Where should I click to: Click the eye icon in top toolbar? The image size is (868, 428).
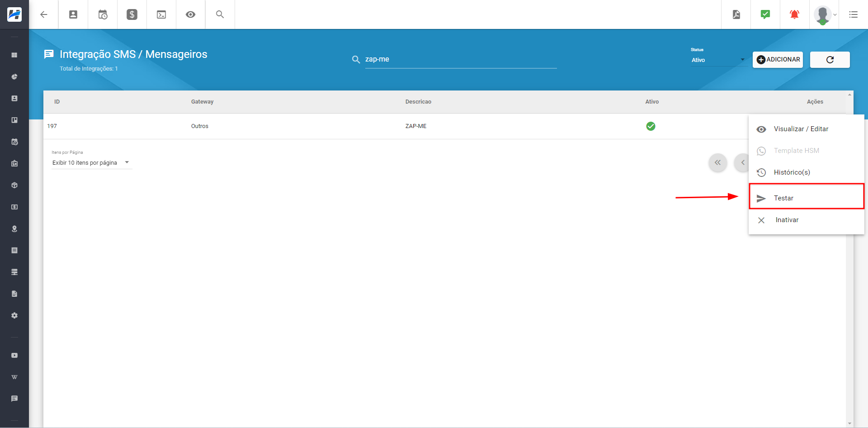191,14
